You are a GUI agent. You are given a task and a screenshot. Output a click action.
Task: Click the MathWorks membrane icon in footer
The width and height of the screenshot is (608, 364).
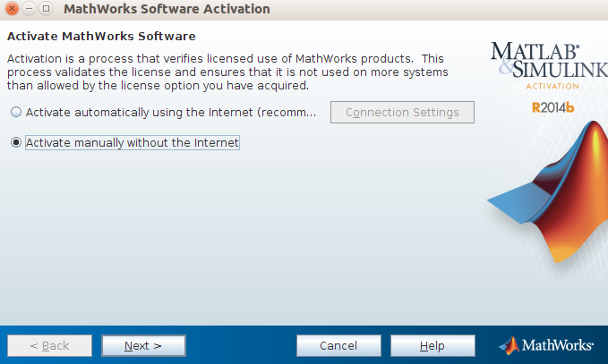point(509,345)
